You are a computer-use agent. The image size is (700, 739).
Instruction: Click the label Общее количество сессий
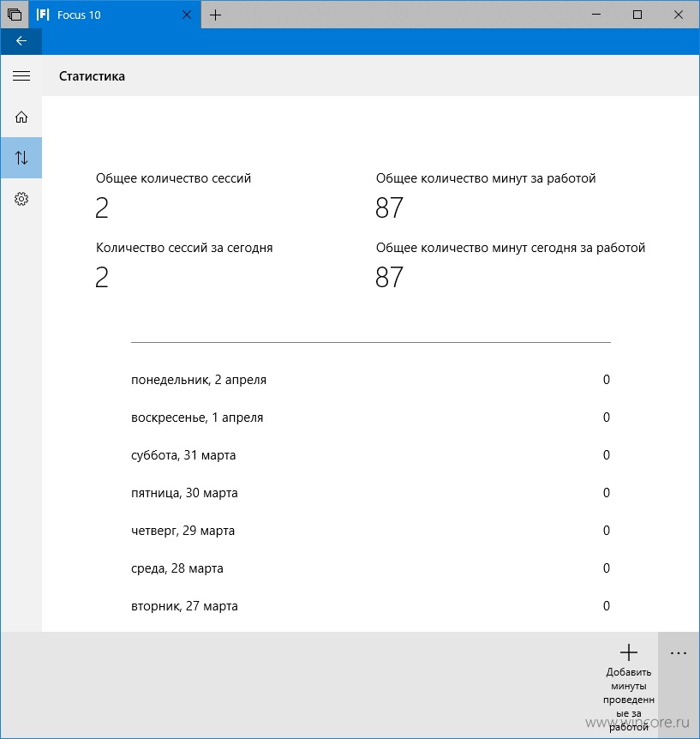173,178
